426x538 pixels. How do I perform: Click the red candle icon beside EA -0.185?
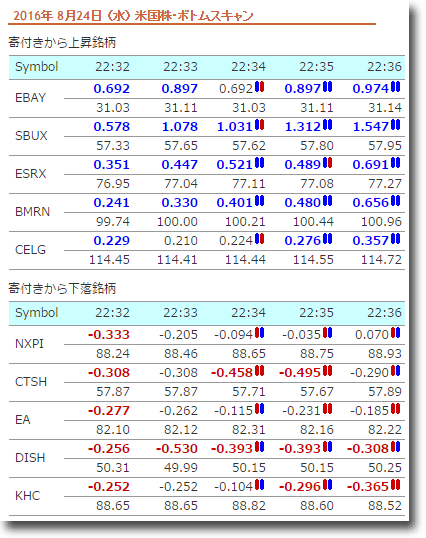coord(395,409)
